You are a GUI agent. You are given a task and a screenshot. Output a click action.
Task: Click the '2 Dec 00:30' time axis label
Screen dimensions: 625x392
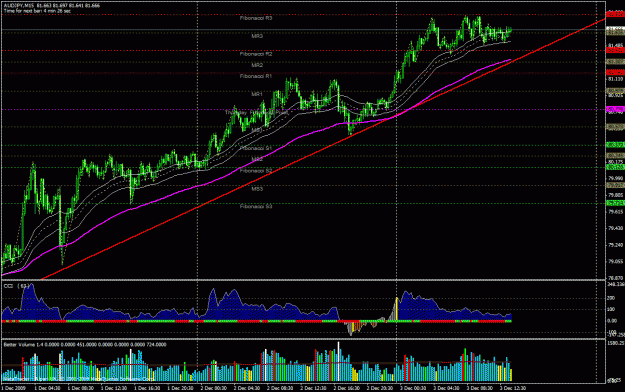click(x=214, y=388)
